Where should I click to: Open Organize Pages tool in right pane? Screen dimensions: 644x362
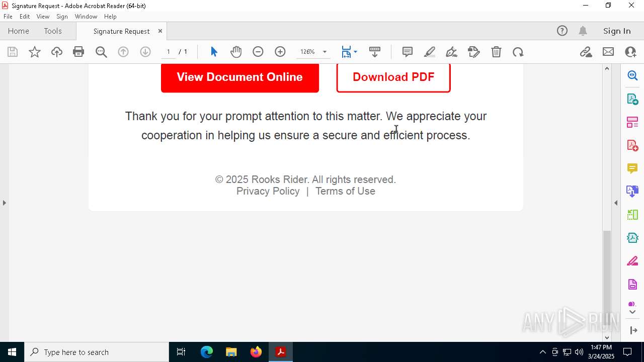coord(632,122)
